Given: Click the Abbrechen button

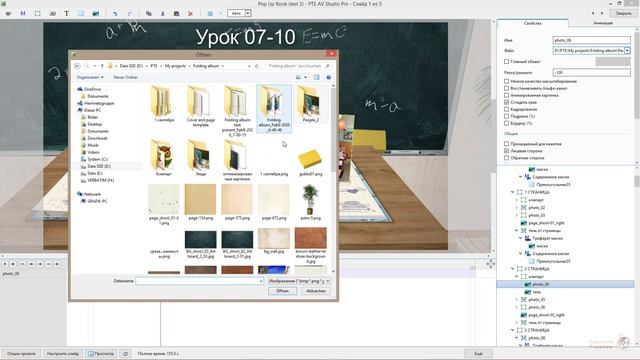Looking at the screenshot, I should click(x=316, y=291).
